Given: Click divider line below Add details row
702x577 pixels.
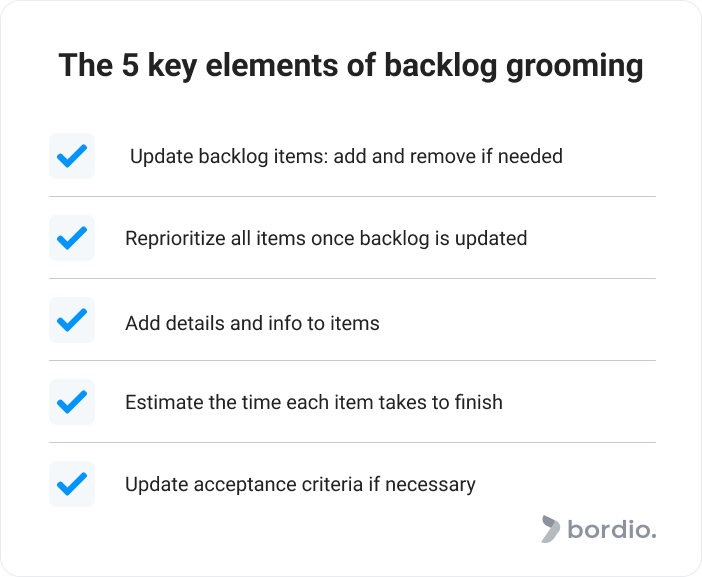Looking at the screenshot, I should pyautogui.click(x=352, y=360).
